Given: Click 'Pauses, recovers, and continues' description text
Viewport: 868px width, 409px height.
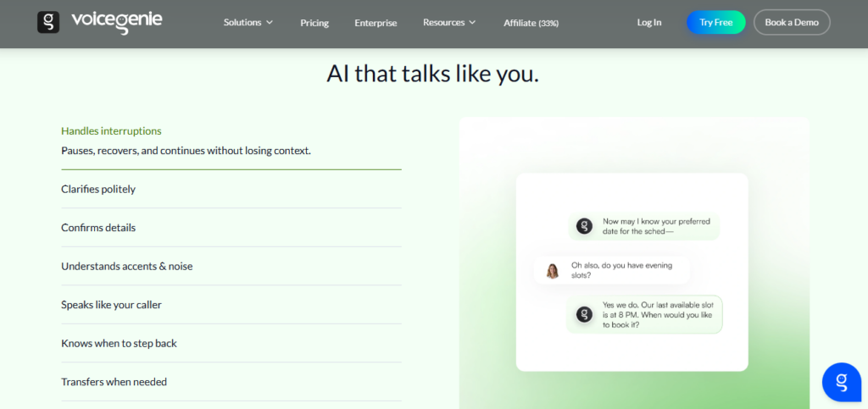Looking at the screenshot, I should point(186,151).
